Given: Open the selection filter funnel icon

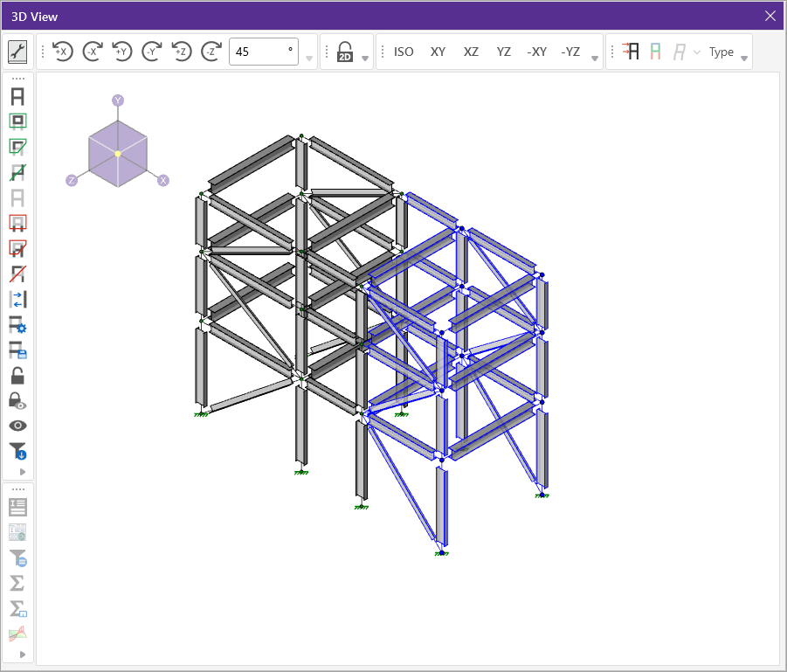Looking at the screenshot, I should point(17,451).
